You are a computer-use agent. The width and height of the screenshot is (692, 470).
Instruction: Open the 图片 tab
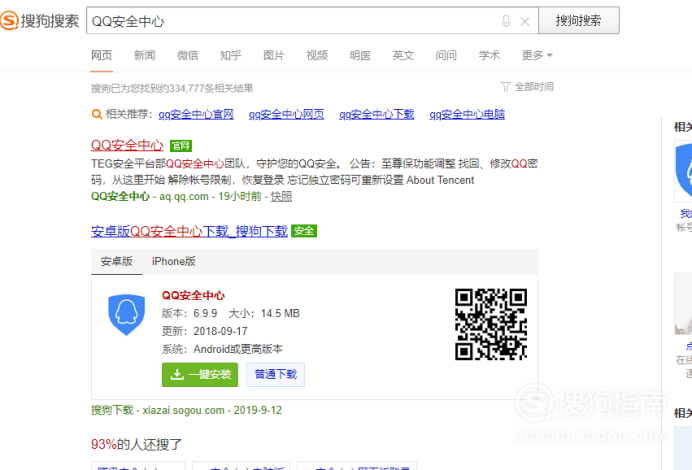pyautogui.click(x=274, y=55)
